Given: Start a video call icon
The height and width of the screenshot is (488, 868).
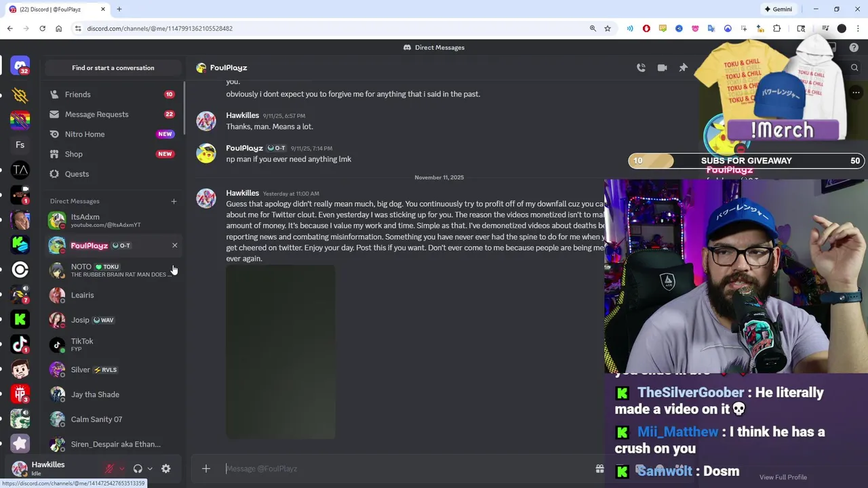Looking at the screenshot, I should click(x=662, y=68).
